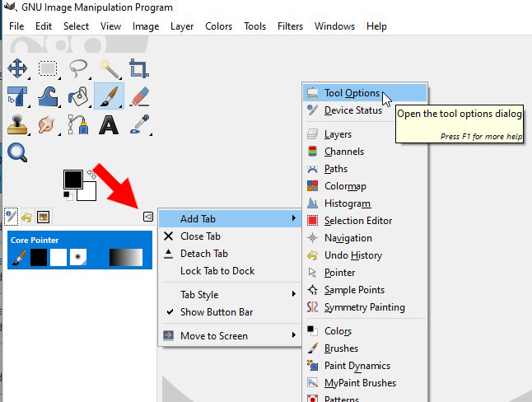This screenshot has height=402, width=532.
Task: Add the Layers dockable dialog
Action: 365,134
